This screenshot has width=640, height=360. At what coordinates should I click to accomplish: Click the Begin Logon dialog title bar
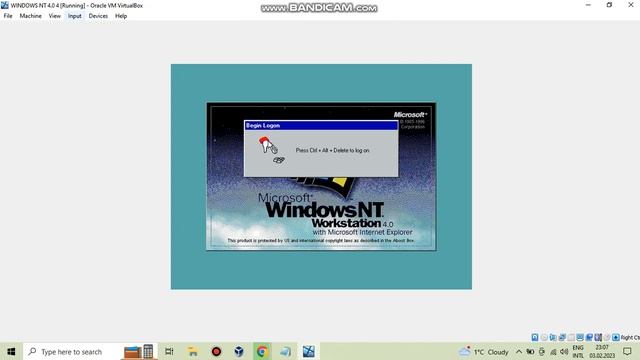point(321,125)
